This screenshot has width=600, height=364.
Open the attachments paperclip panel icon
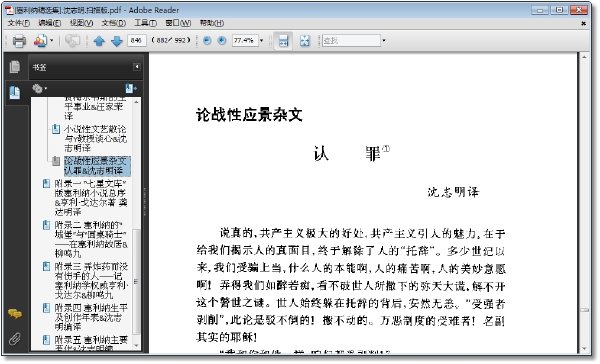click(x=15, y=339)
